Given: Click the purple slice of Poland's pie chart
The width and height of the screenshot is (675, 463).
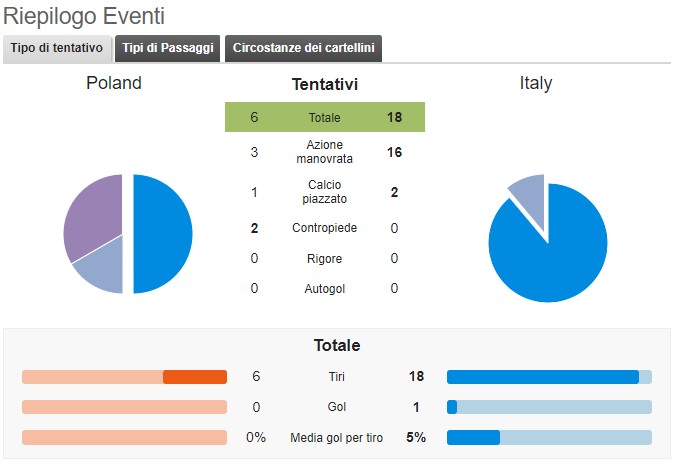Looking at the screenshot, I should (90, 216).
